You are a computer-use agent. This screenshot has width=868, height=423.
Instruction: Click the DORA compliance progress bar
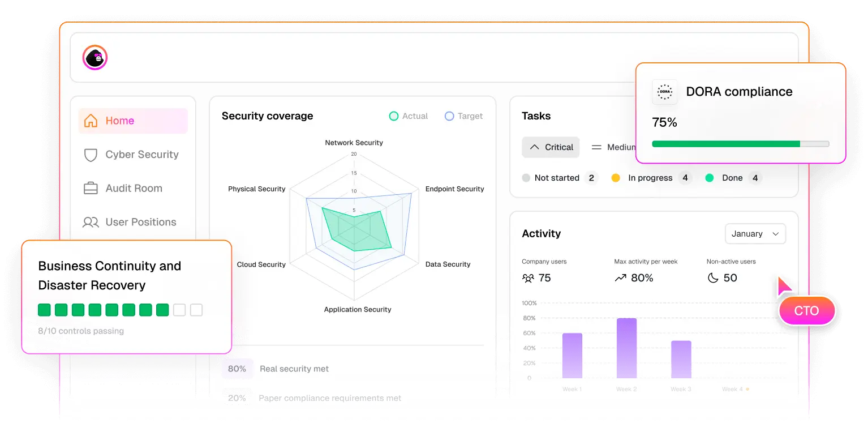(740, 144)
